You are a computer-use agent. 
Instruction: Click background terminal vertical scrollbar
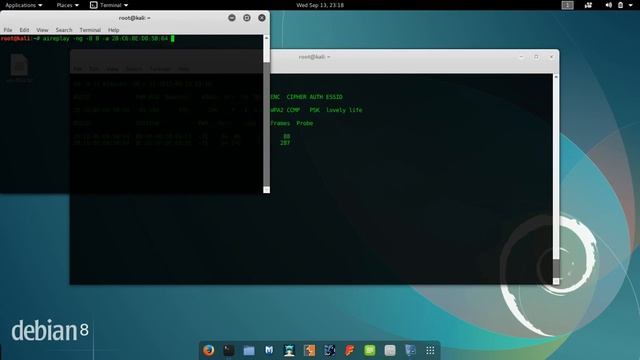556,179
